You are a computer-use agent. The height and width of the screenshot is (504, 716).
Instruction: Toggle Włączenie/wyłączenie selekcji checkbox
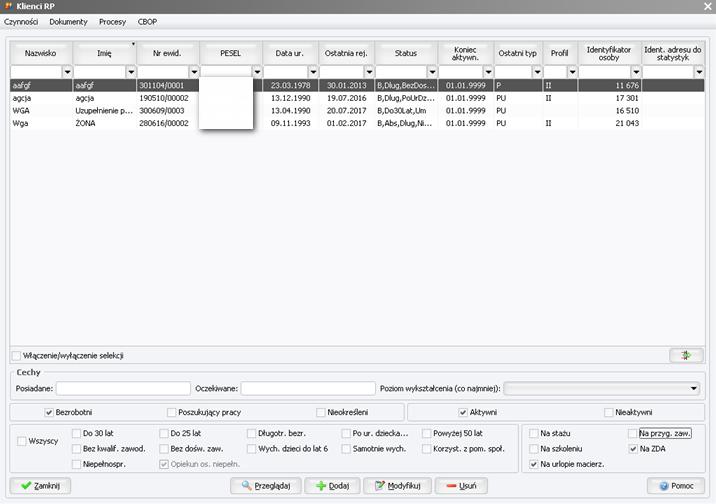click(x=17, y=356)
